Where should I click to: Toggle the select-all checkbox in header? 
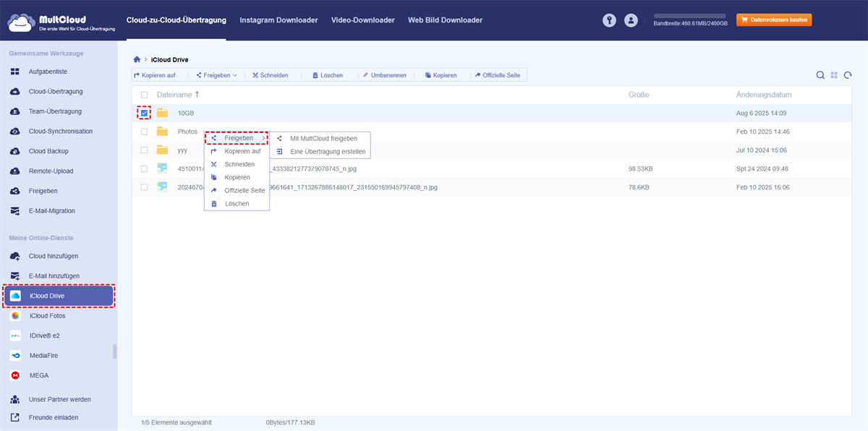coord(144,95)
